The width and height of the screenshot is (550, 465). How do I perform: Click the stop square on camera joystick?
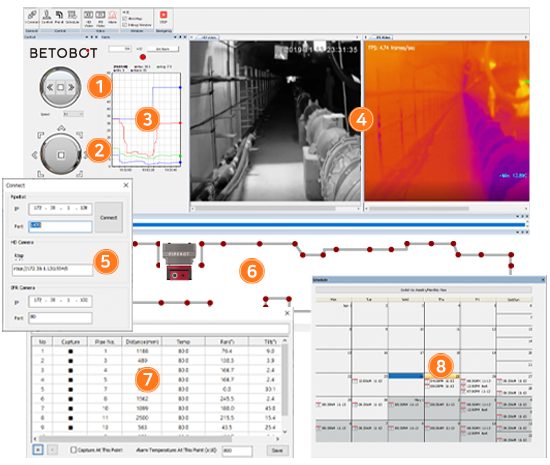click(61, 155)
